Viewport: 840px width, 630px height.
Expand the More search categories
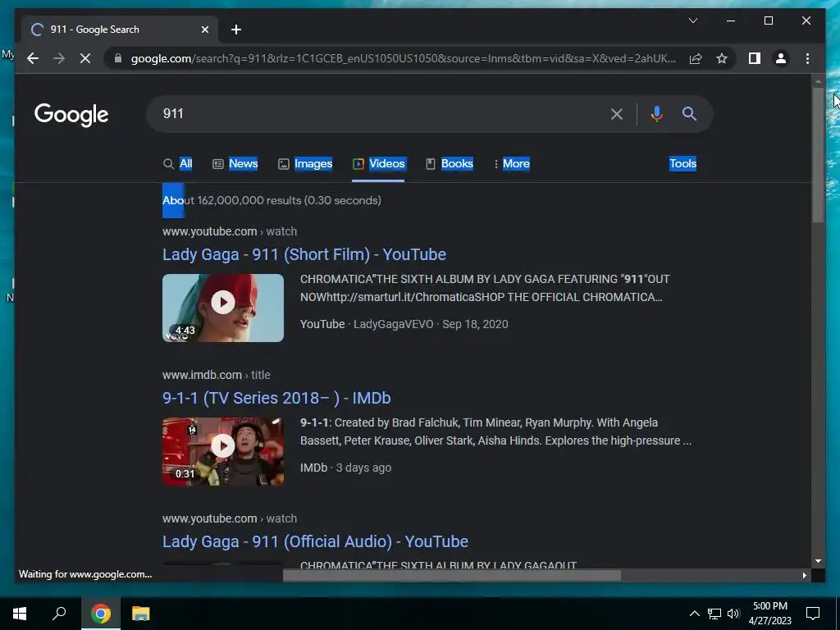(x=512, y=163)
